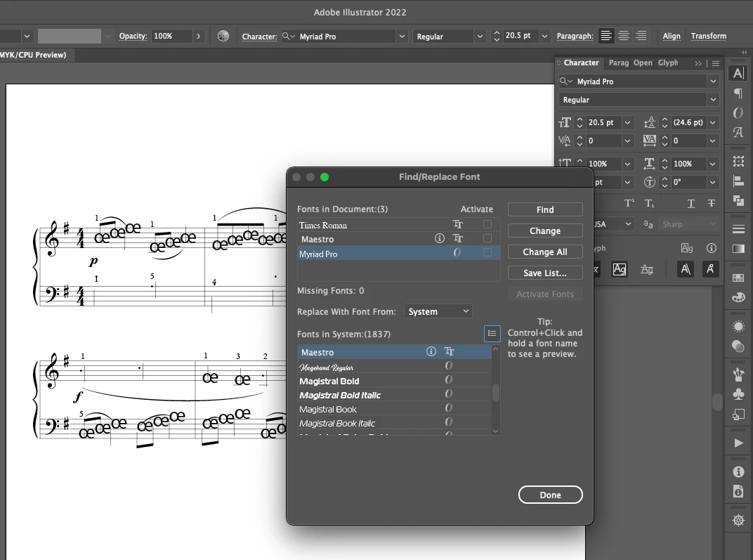Screen dimensions: 753x560
Task: Expand the Character panel Regular style dropdown
Action: [713, 99]
